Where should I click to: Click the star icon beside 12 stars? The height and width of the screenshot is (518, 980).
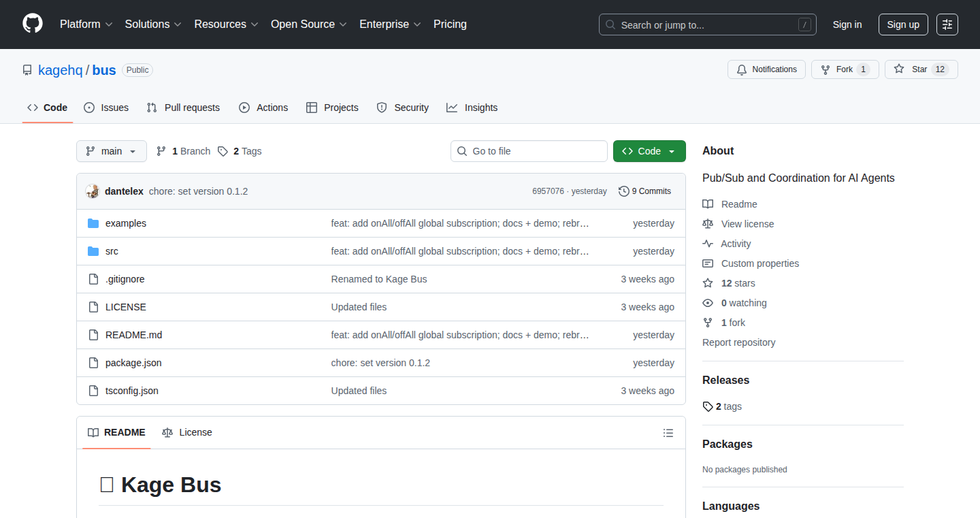[708, 283]
